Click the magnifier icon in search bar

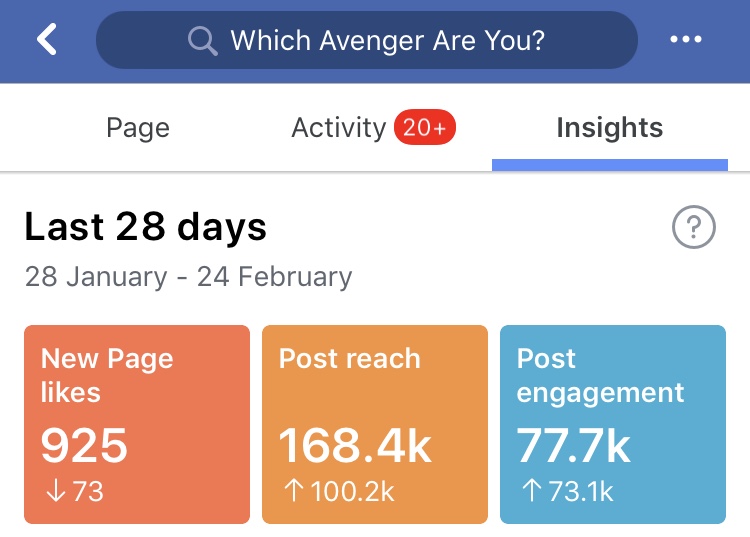(x=203, y=41)
